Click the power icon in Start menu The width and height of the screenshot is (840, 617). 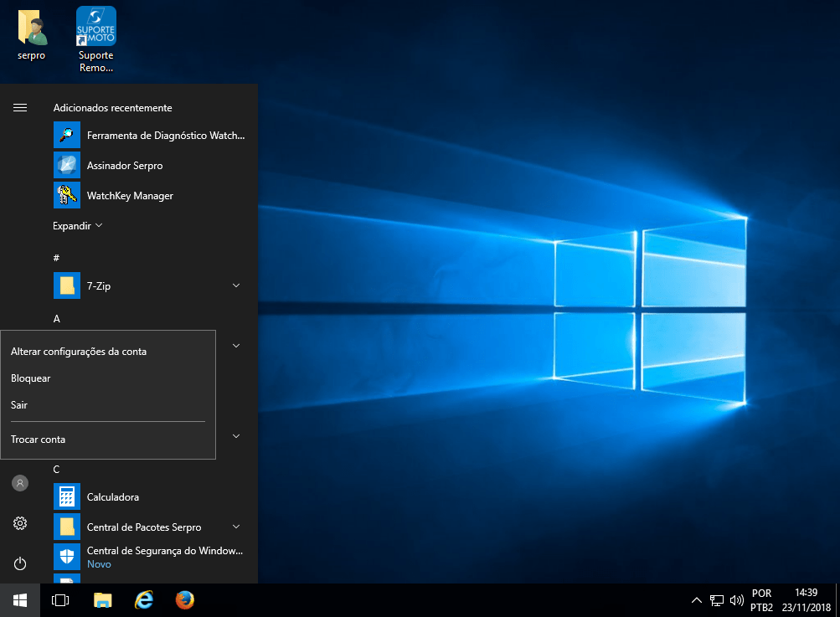(20, 563)
